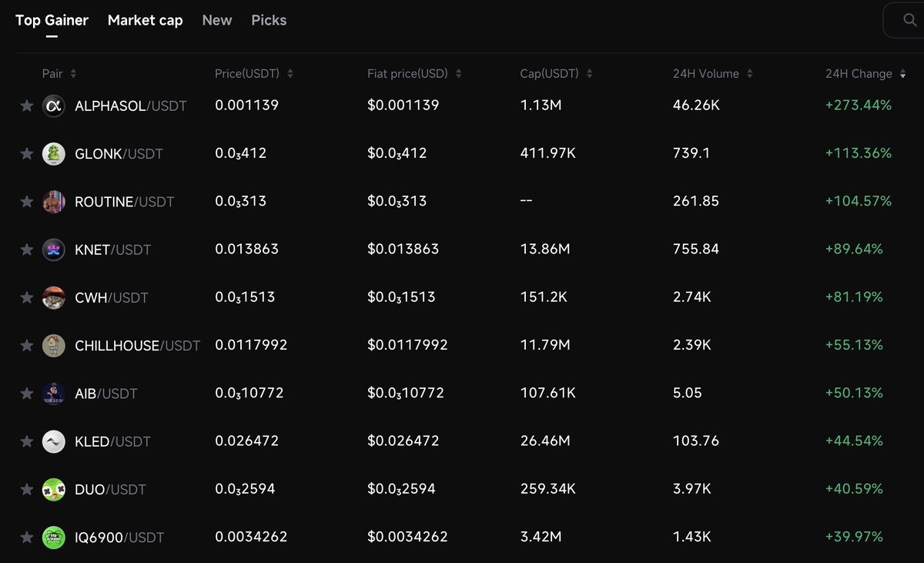Click the IQ6900 green token logo

(54, 537)
